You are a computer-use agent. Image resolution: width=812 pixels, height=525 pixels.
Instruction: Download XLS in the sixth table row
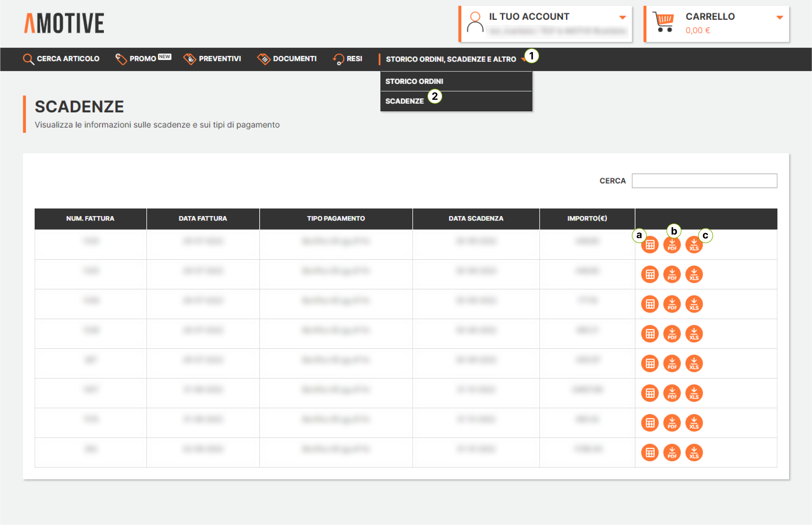pos(694,393)
